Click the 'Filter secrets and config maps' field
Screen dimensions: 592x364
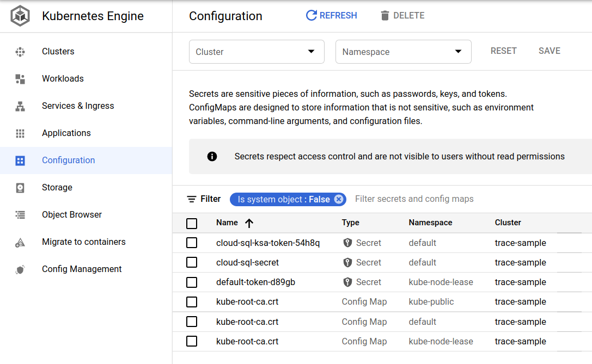414,199
